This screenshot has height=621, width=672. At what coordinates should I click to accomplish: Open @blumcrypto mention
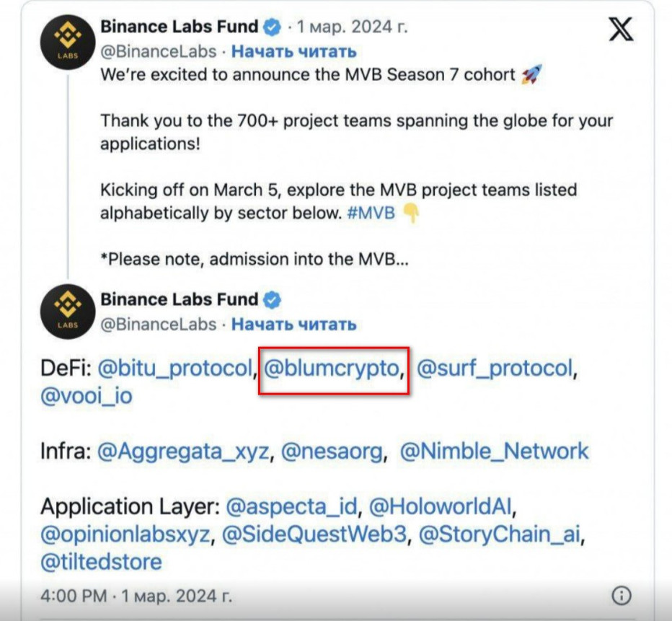coord(332,369)
